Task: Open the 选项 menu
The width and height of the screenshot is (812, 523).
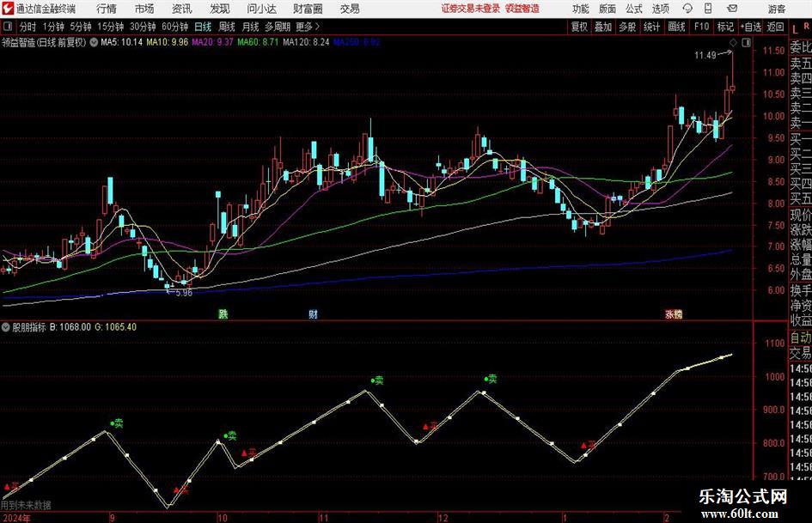Action: (660, 9)
